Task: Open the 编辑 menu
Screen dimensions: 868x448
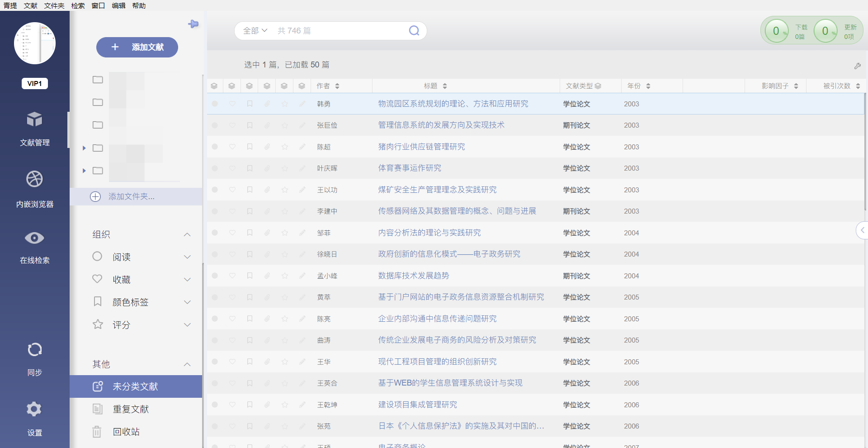Action: tap(118, 5)
